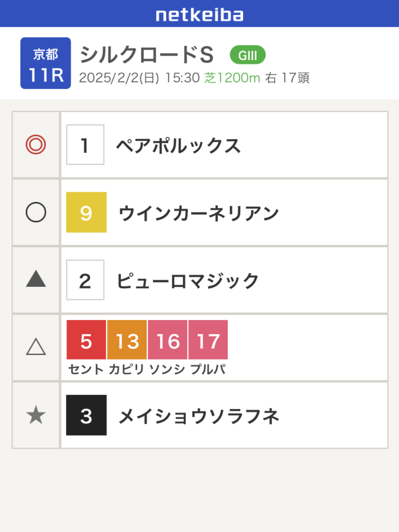Click the filled black triangle mark icon
This screenshot has width=399, height=532.
pyautogui.click(x=36, y=280)
